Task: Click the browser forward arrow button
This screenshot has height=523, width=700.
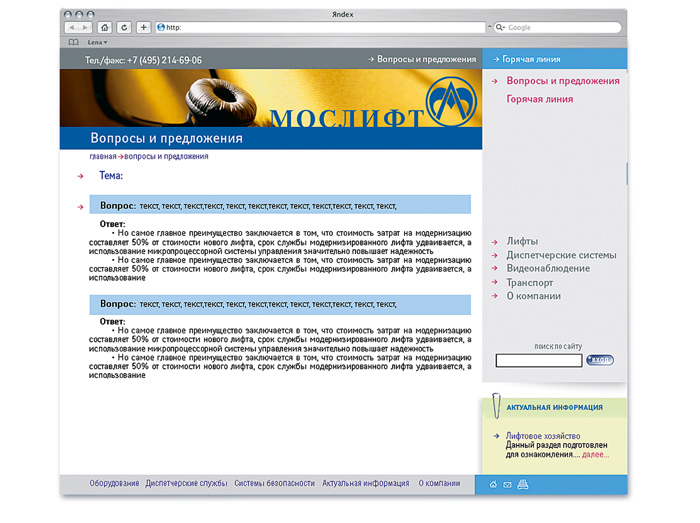Action: click(85, 28)
